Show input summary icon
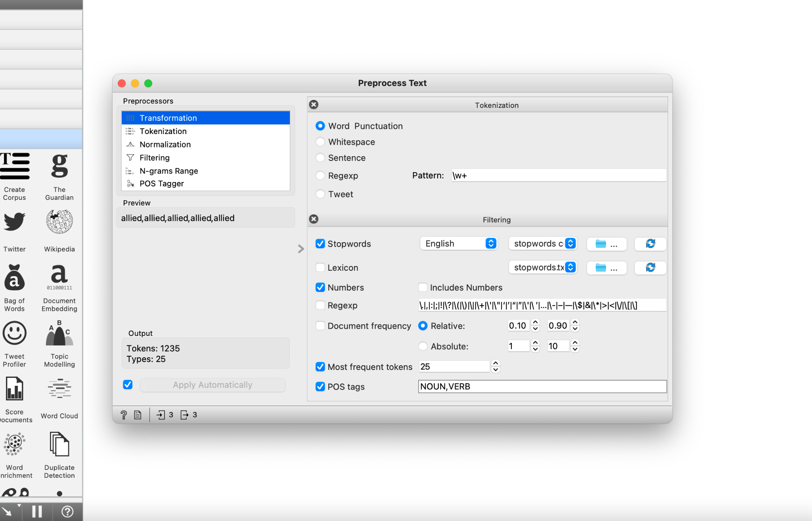 coord(161,415)
